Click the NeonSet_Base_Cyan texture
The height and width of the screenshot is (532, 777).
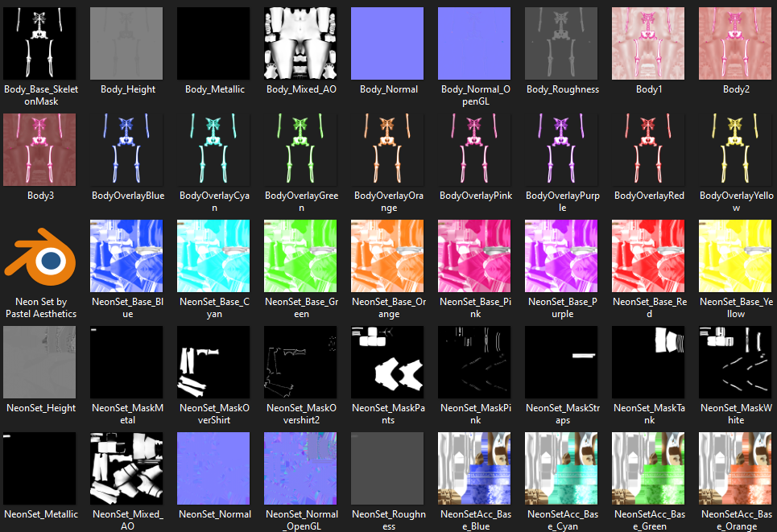pyautogui.click(x=213, y=256)
